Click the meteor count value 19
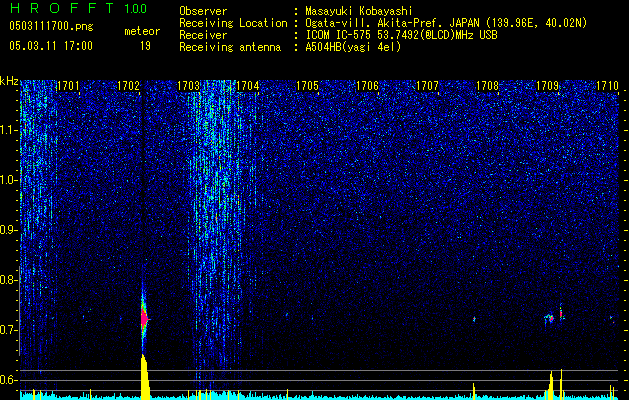 click(x=145, y=46)
